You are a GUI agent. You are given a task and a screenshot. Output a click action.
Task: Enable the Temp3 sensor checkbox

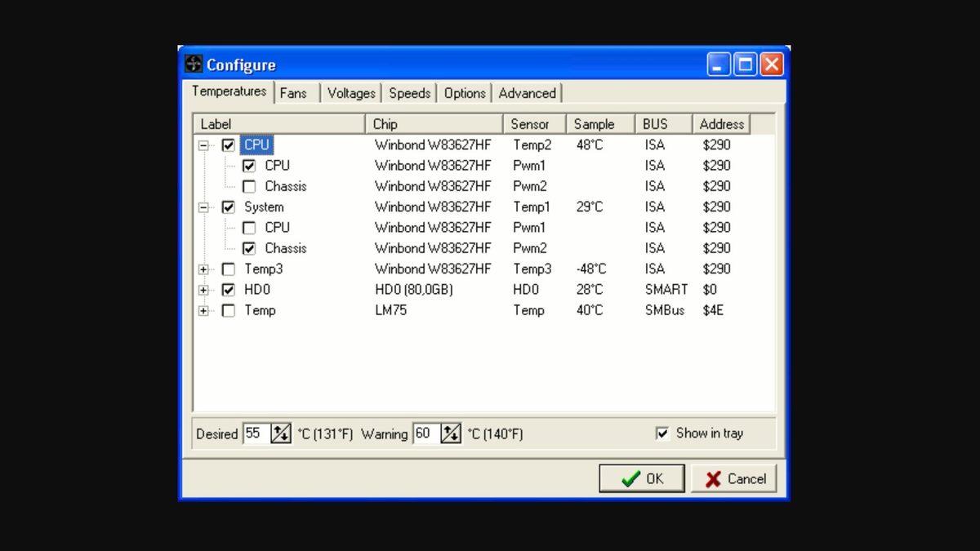(229, 269)
